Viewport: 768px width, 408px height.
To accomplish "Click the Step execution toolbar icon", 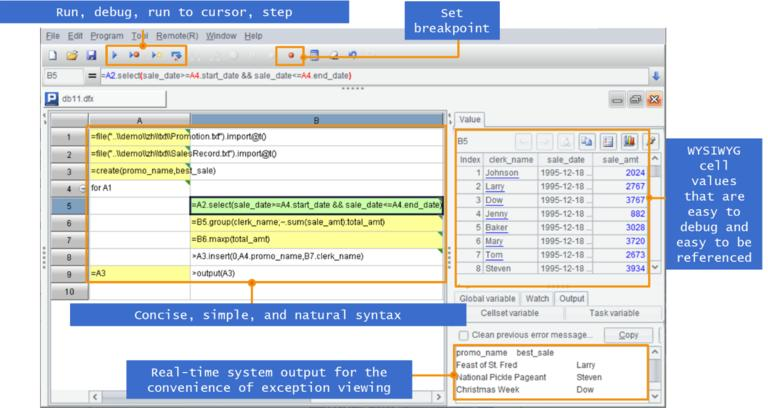I will (176, 56).
